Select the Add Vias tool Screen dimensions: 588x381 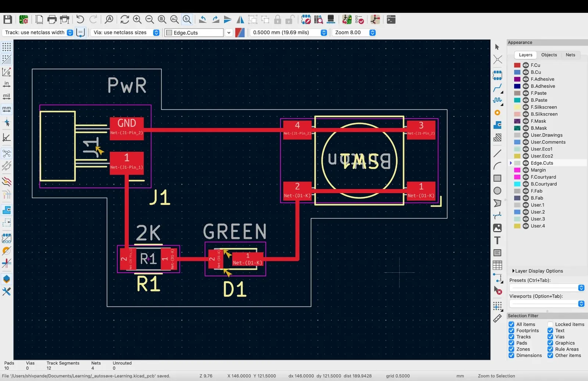[x=497, y=113]
